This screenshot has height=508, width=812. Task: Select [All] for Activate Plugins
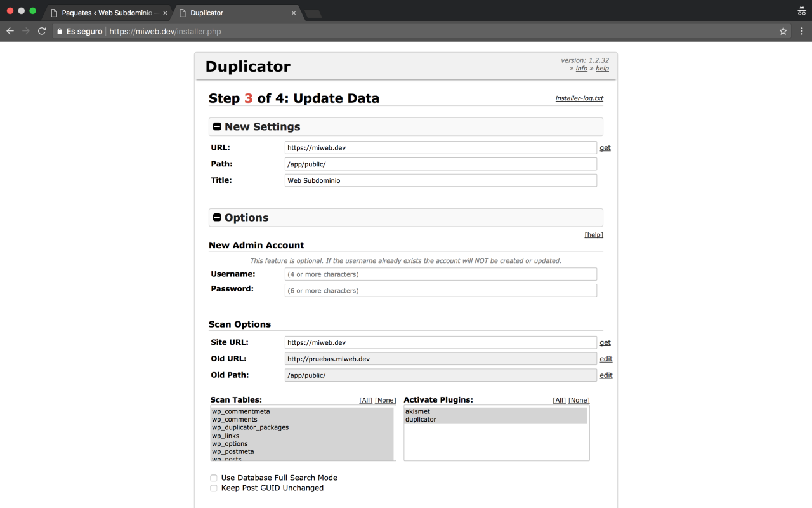click(x=560, y=401)
